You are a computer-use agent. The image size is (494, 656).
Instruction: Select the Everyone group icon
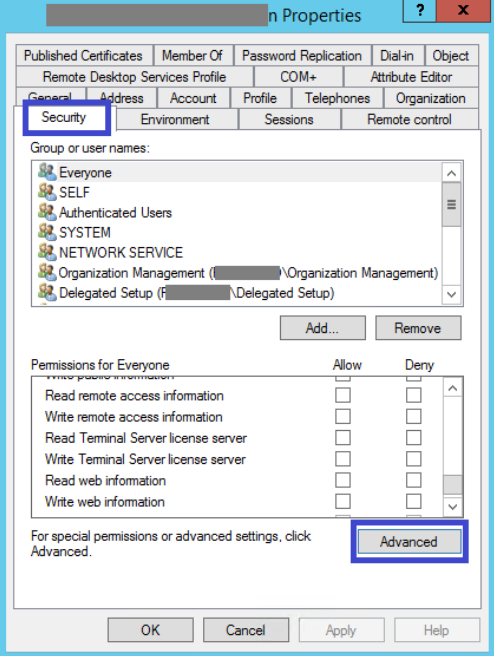(47, 172)
